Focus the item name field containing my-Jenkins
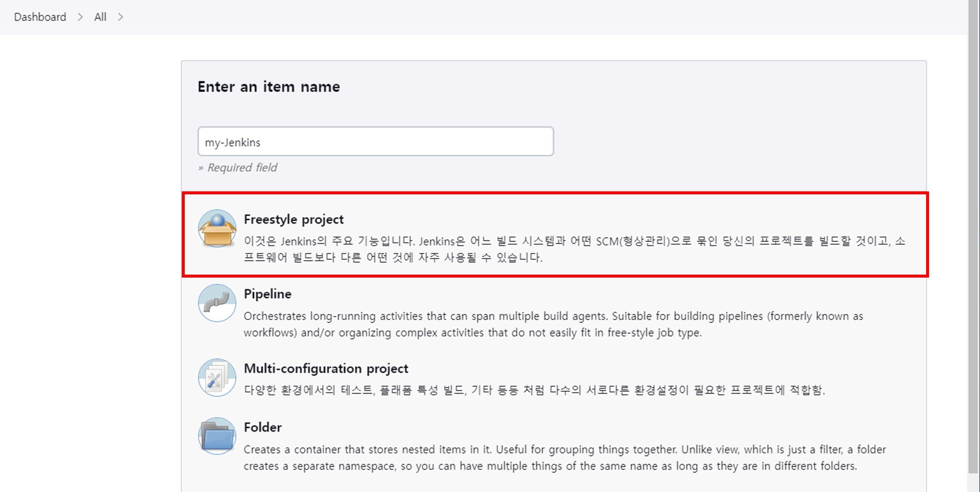This screenshot has height=492, width=980. pos(376,141)
